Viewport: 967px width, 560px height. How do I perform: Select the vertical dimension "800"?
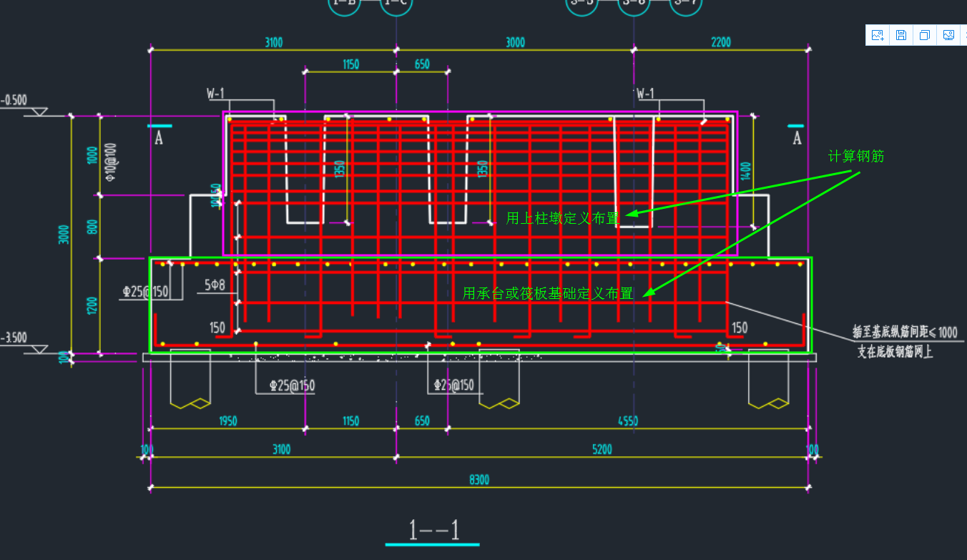pos(92,227)
